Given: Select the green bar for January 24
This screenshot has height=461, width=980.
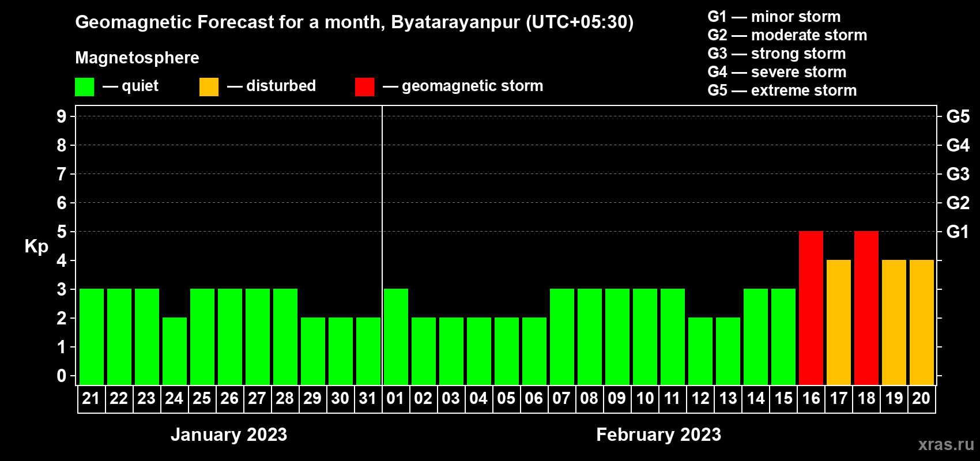Looking at the screenshot, I should coord(175,351).
